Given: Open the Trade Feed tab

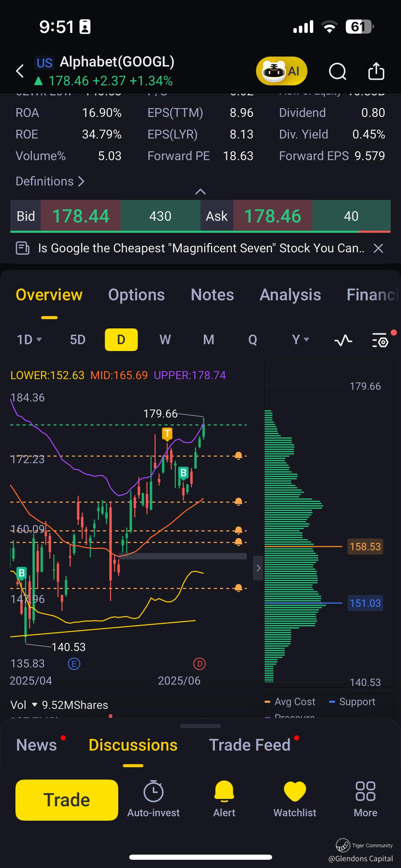Looking at the screenshot, I should (250, 745).
